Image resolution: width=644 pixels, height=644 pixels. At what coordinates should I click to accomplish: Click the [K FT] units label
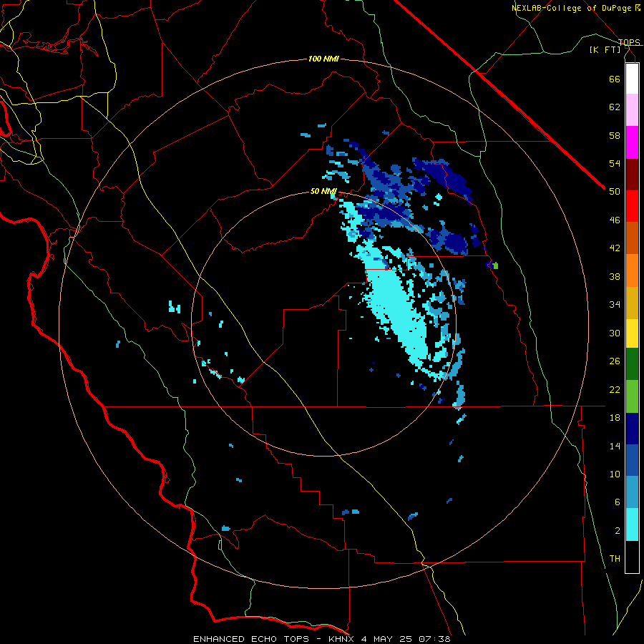point(605,50)
